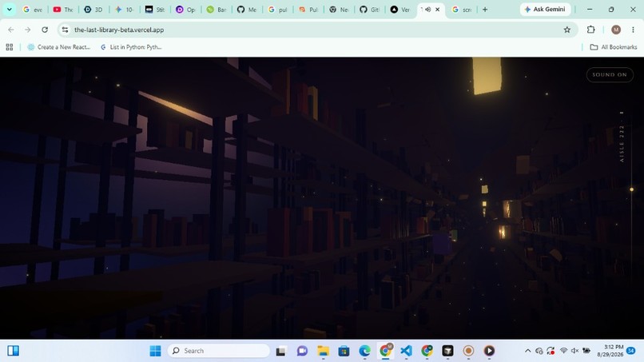
Task: Switch to the Bar tab
Action: 217,9
